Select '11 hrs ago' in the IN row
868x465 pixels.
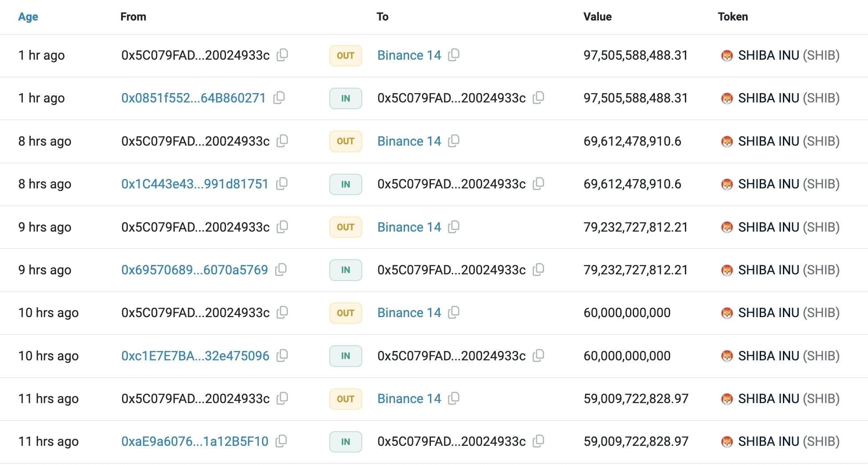click(48, 441)
